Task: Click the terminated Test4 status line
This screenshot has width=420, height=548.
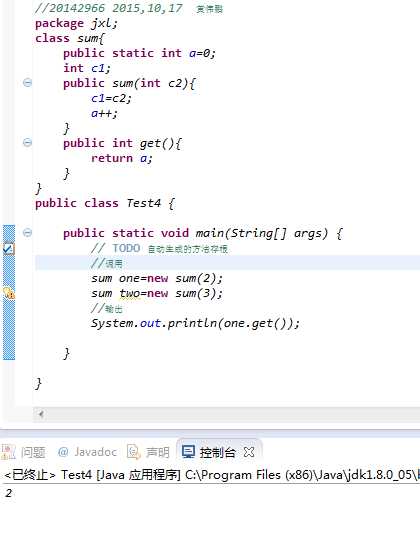Action: click(211, 475)
